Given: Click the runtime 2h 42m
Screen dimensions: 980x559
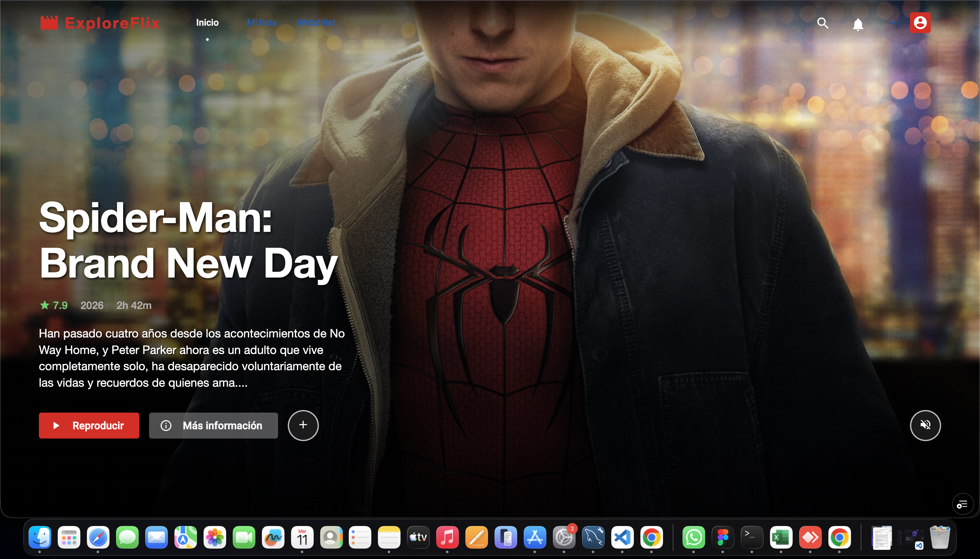Looking at the screenshot, I should pos(134,305).
